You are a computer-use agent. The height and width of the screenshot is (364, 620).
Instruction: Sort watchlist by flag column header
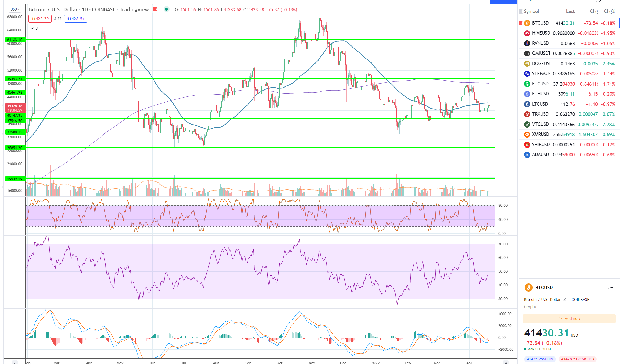click(x=521, y=11)
